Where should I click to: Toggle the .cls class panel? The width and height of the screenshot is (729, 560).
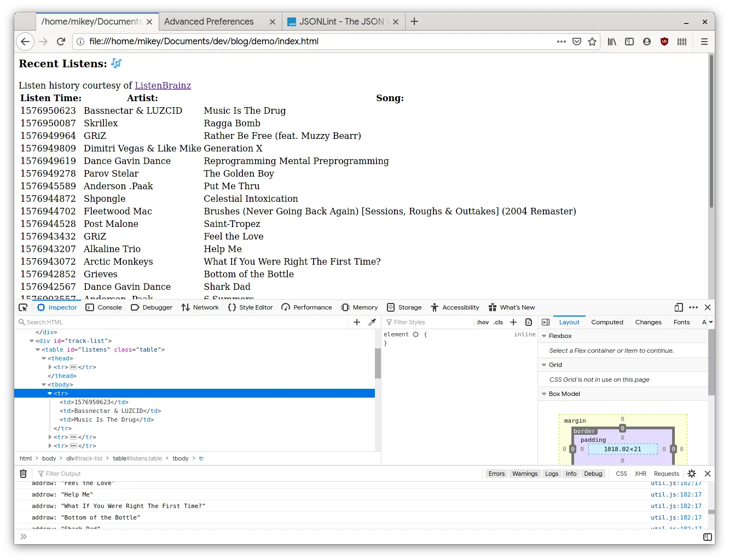[x=498, y=322]
